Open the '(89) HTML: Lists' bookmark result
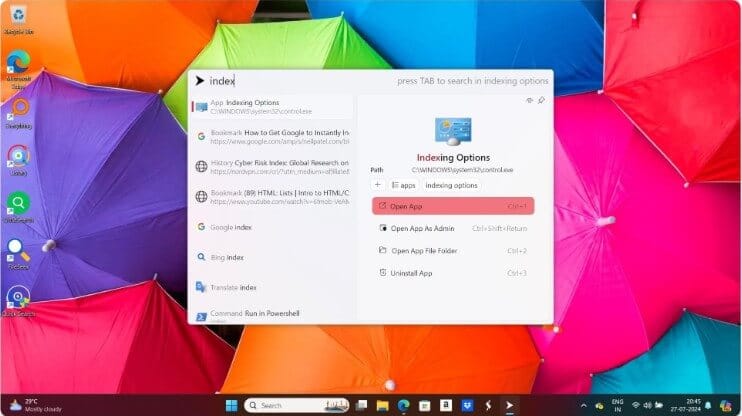 [272, 197]
